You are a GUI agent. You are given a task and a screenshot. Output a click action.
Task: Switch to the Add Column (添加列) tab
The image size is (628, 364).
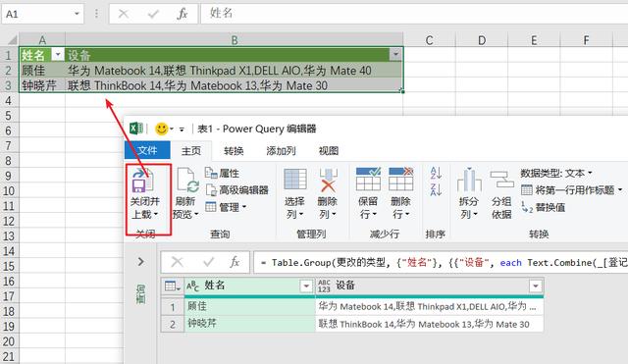coord(282,151)
